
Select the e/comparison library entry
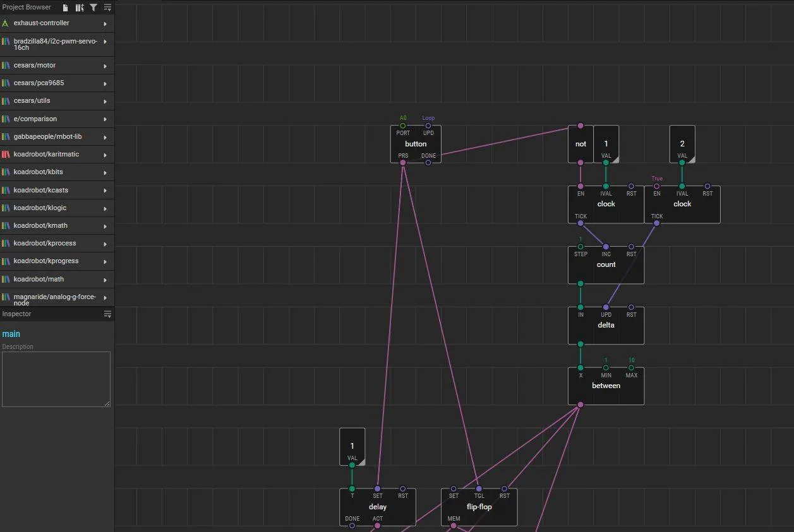click(x=57, y=119)
